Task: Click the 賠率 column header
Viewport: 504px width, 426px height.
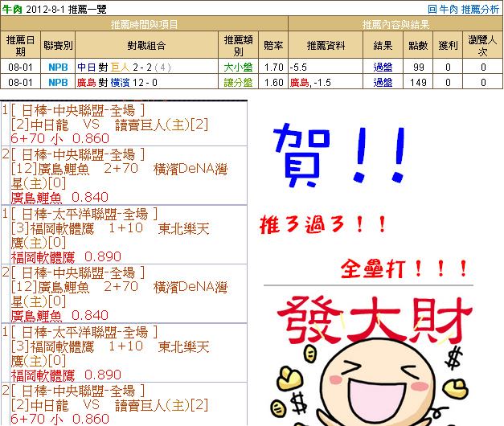Action: coord(273,45)
